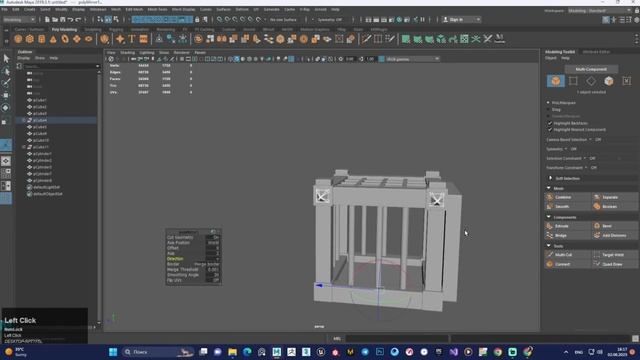This screenshot has width=640, height=360.
Task: Open the Mesh Tools menu
Action: (157, 9)
